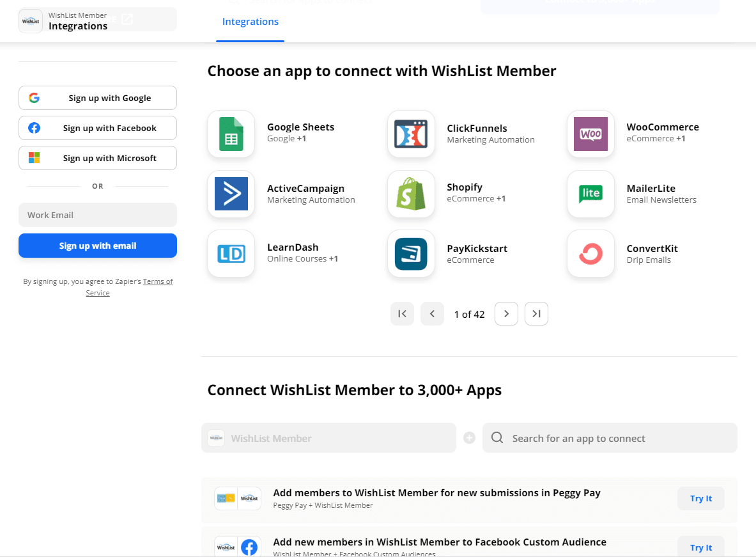Choose the WooCommerce app icon

590,134
